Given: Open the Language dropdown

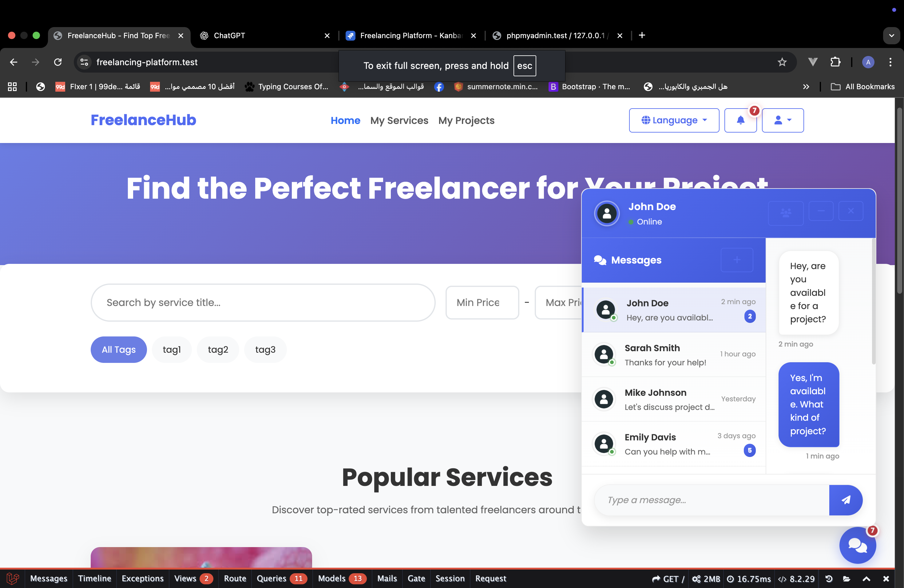Looking at the screenshot, I should click(674, 121).
